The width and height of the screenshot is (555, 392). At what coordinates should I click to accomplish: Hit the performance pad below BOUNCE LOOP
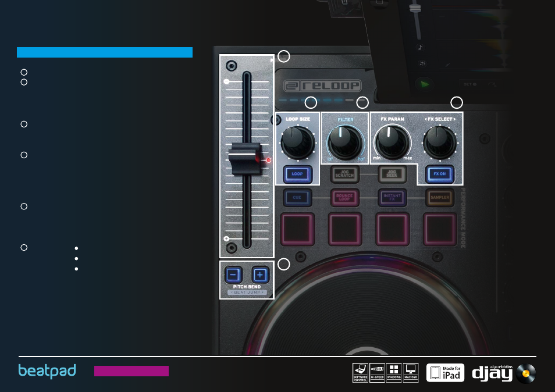345,229
